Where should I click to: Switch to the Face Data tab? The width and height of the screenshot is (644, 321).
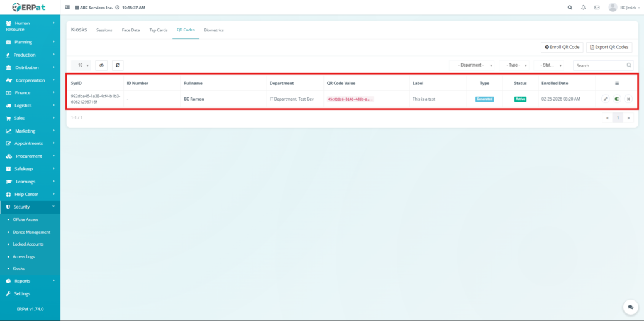pos(131,30)
